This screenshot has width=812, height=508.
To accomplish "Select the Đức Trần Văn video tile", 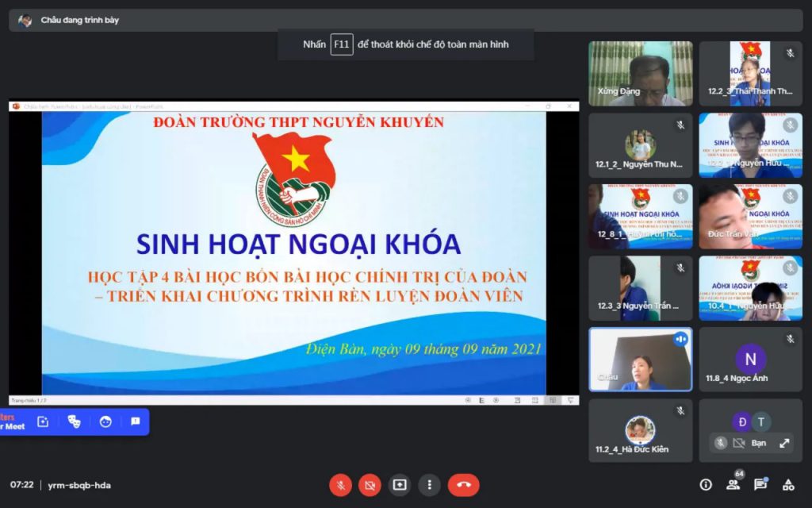I will point(750,217).
